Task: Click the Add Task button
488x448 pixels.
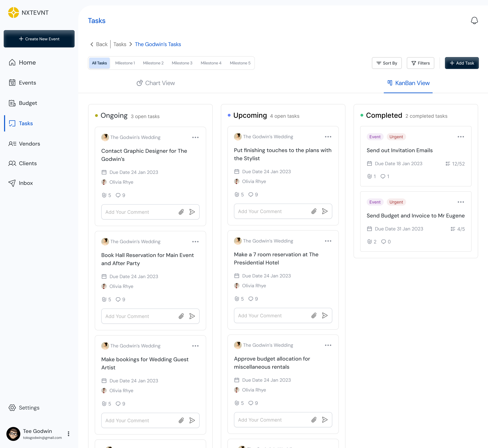Action: click(462, 63)
